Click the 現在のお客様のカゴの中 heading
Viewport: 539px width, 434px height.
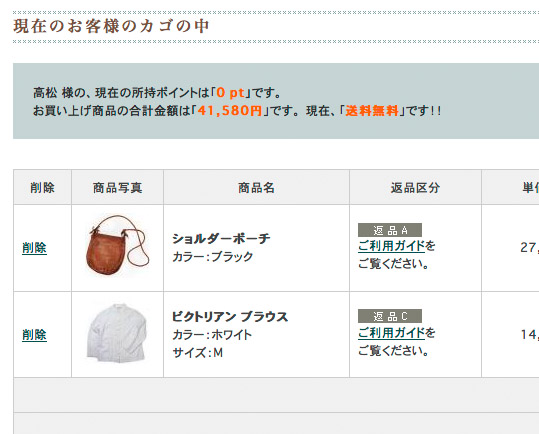[x=111, y=26]
